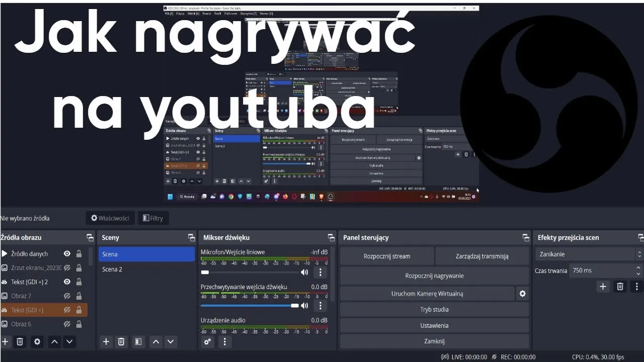Click Rozpocznij stream in the control panel
The width and height of the screenshot is (644, 362).
386,256
